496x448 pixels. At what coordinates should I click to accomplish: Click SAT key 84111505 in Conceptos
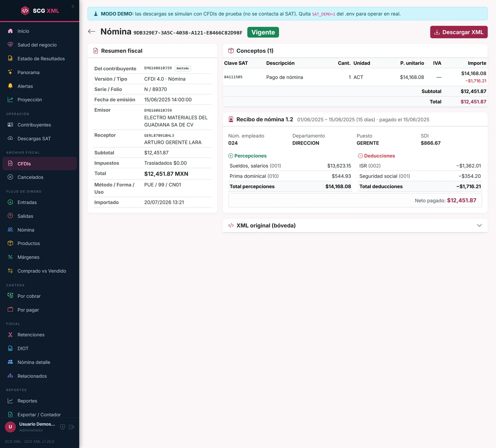(x=233, y=77)
